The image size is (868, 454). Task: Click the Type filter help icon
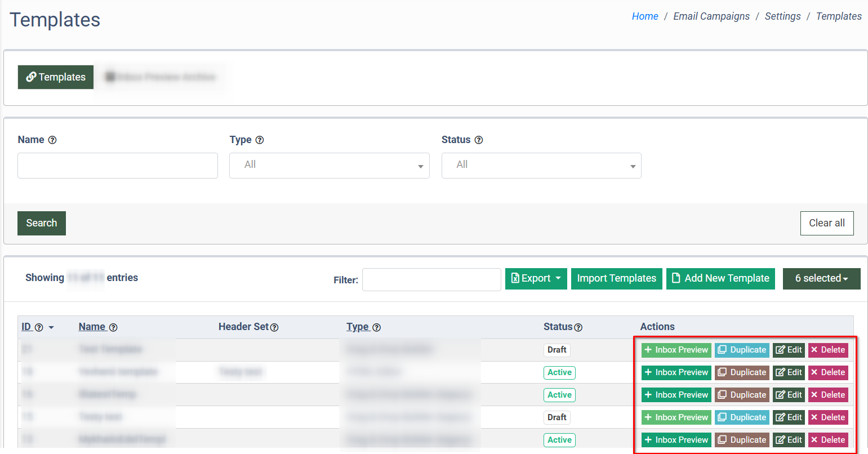260,140
